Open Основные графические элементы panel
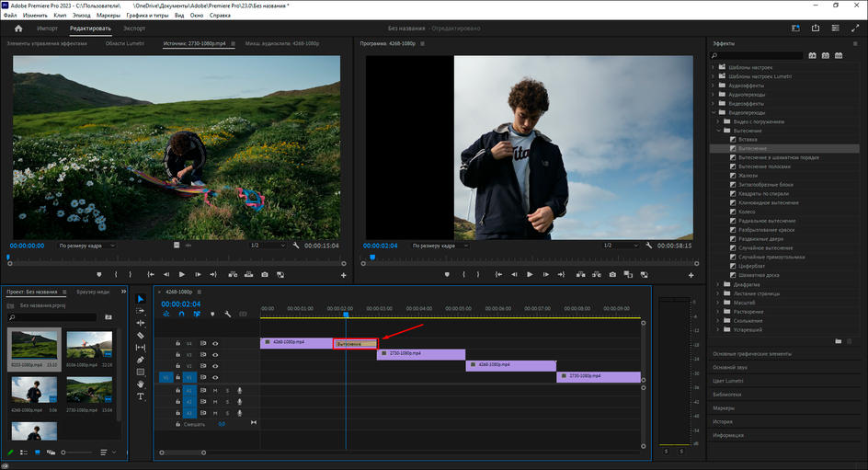 click(x=752, y=354)
